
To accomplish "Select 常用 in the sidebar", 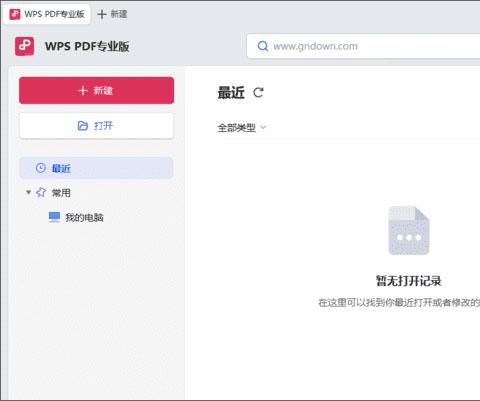I will 61,193.
